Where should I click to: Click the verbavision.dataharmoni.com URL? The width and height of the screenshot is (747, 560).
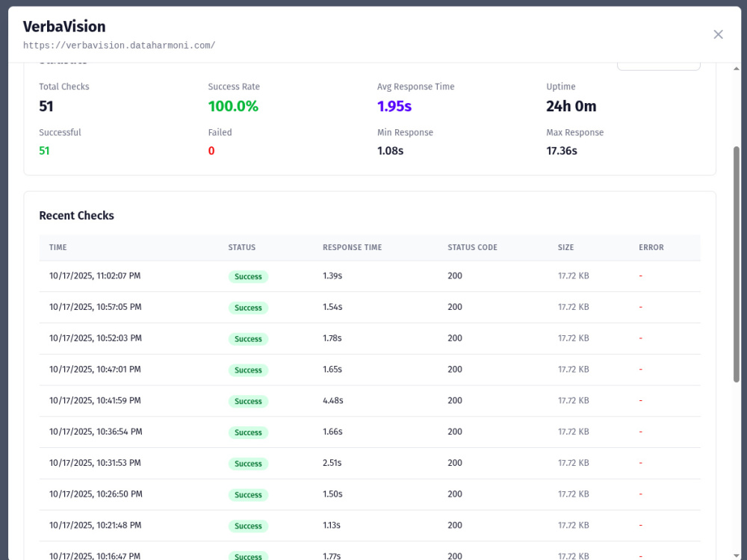(119, 46)
